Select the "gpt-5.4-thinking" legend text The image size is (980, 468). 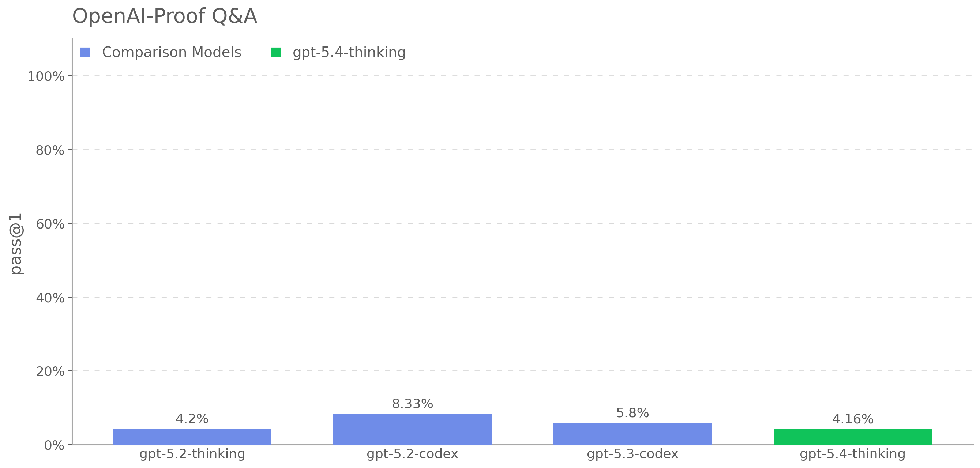click(x=349, y=52)
